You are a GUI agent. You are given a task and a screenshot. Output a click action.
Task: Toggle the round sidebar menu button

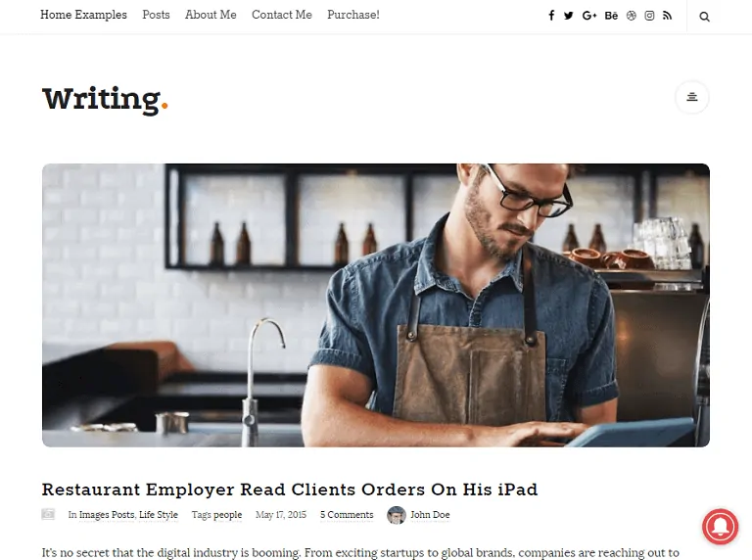tap(692, 97)
